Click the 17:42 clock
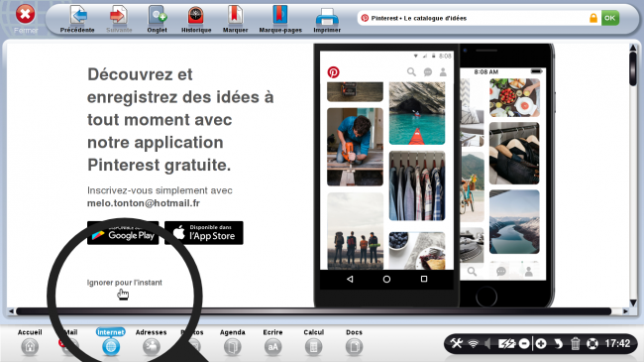Screen dimensions: 644x362 (617, 343)
